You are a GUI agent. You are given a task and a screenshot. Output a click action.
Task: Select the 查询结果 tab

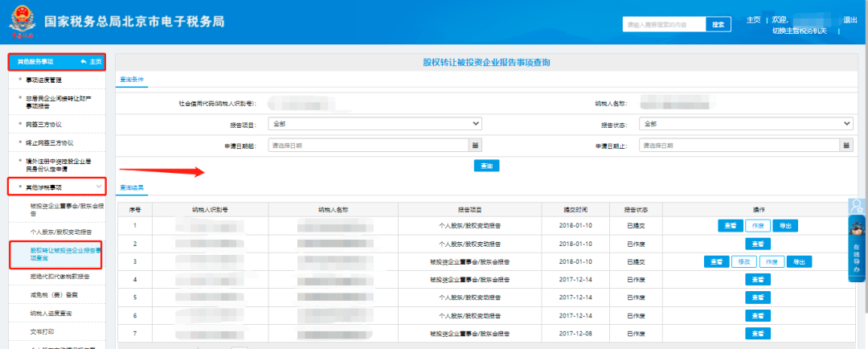(x=132, y=187)
